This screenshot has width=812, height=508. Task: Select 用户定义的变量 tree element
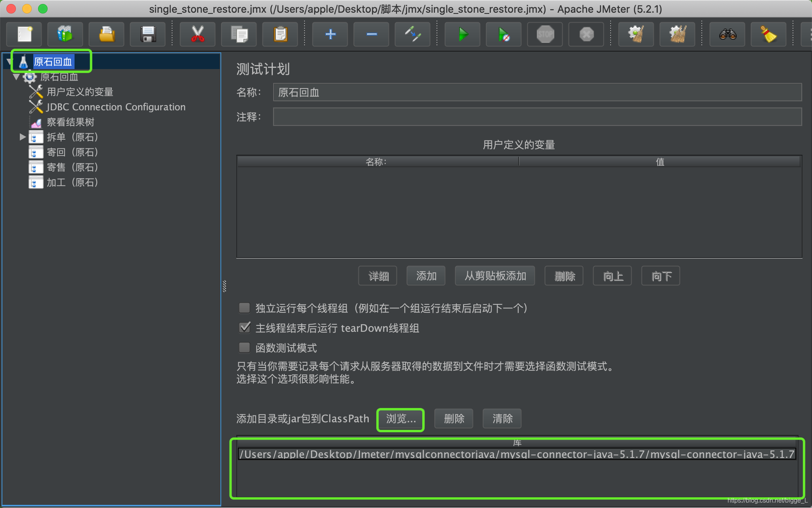pos(80,92)
